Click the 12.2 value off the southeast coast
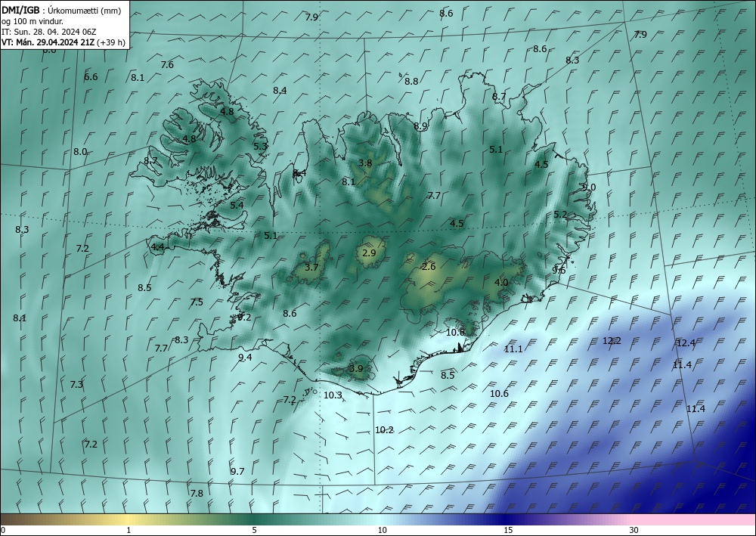 (x=612, y=341)
